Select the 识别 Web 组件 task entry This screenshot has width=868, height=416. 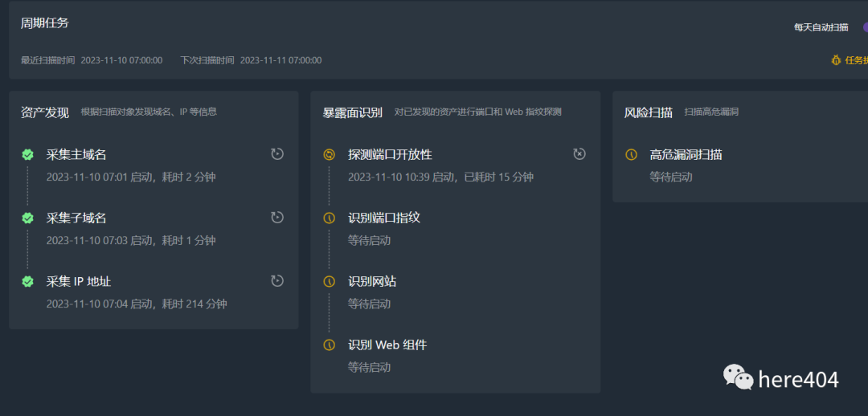[387, 345]
